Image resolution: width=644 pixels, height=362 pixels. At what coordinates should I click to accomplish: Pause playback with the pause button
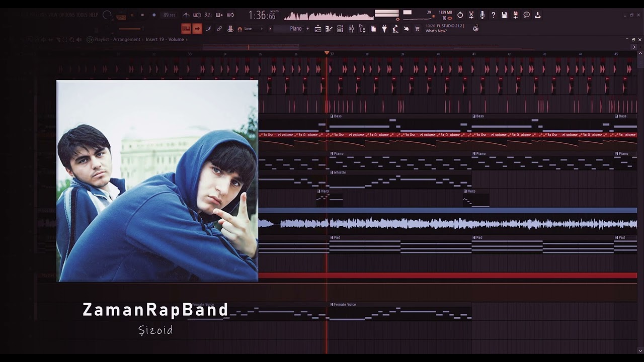point(132,15)
